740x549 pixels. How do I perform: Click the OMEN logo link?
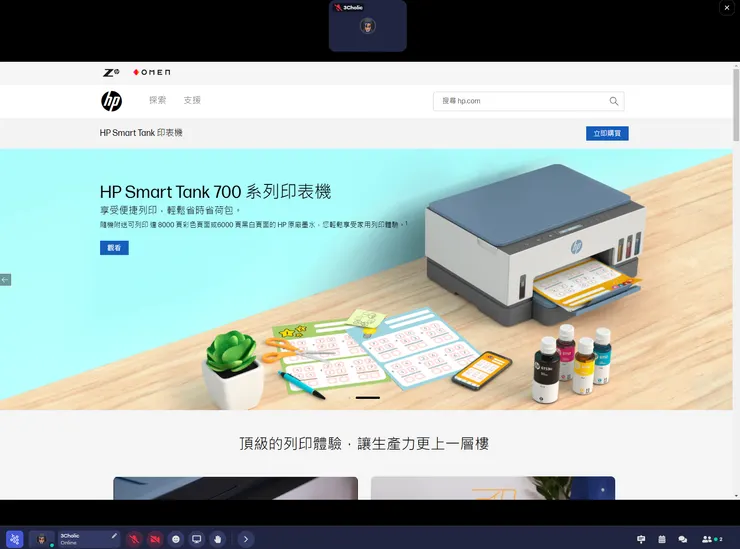point(151,72)
